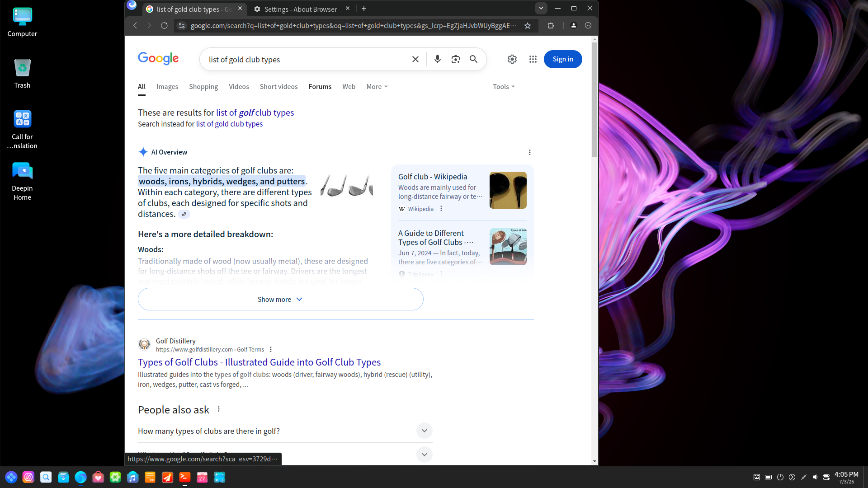
Task: View site information icon in address bar
Action: pyautogui.click(x=181, y=26)
